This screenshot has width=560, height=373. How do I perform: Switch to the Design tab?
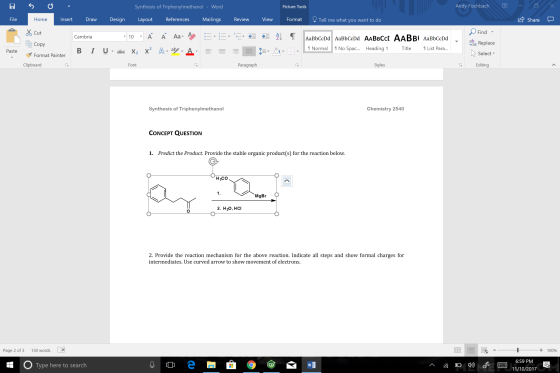click(117, 19)
